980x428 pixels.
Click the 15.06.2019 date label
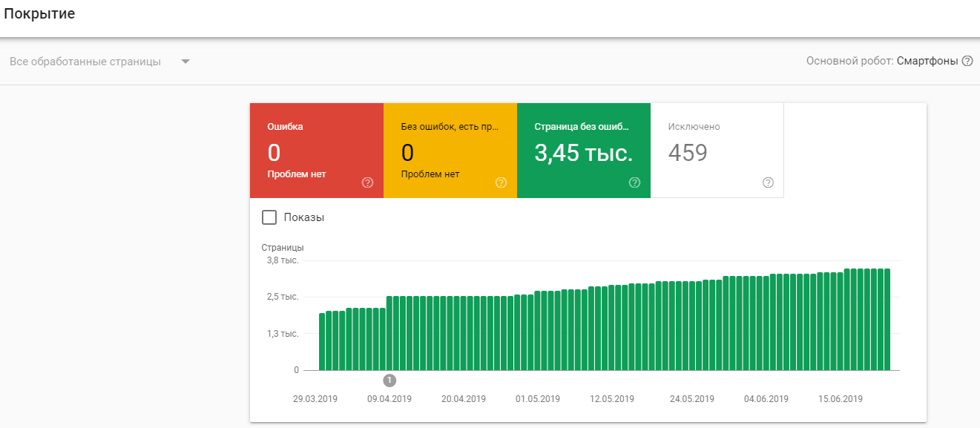(841, 399)
